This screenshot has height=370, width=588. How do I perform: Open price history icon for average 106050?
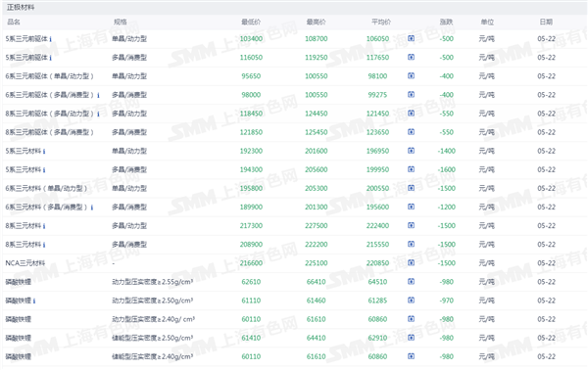411,38
